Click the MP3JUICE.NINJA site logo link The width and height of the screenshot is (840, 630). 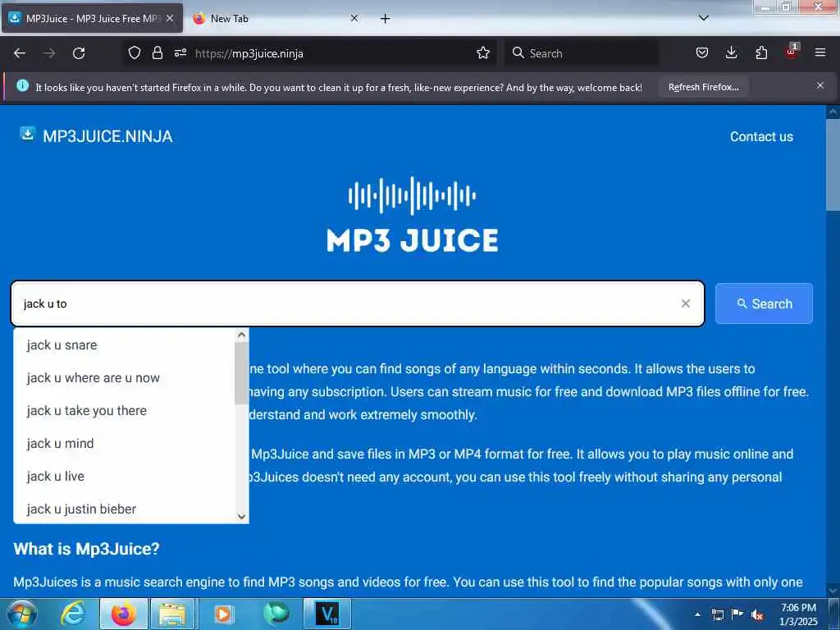pos(97,136)
